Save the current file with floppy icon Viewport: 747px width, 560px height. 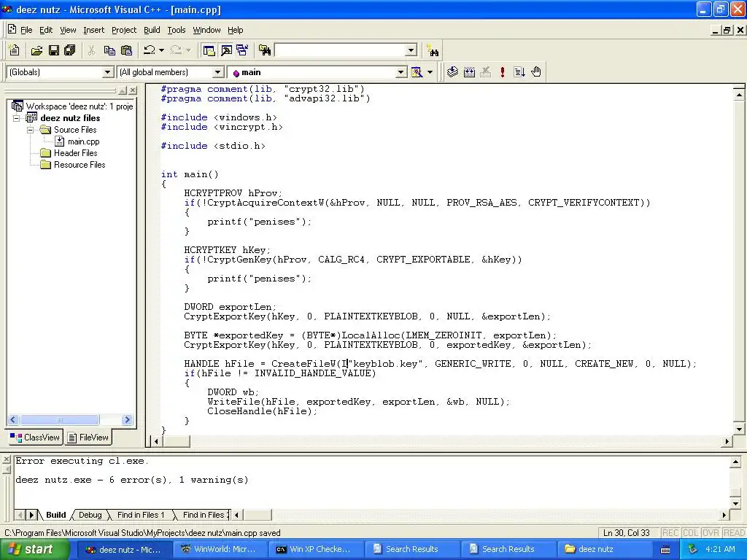pos(53,50)
